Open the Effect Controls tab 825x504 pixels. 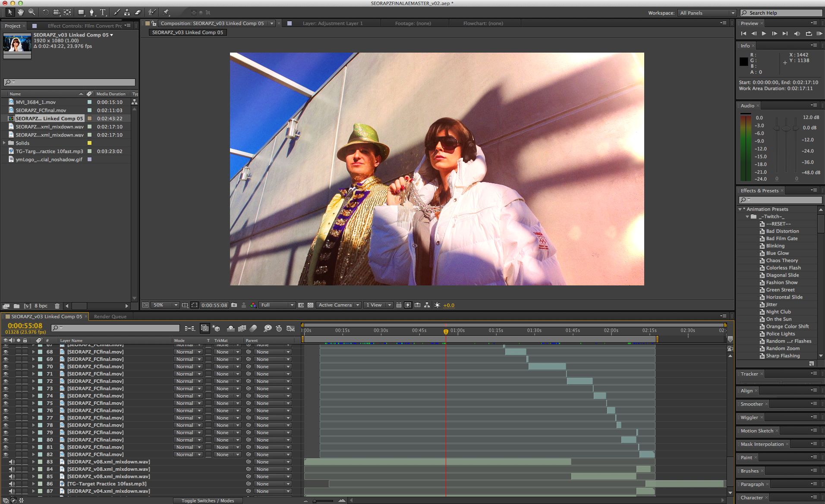tap(85, 26)
